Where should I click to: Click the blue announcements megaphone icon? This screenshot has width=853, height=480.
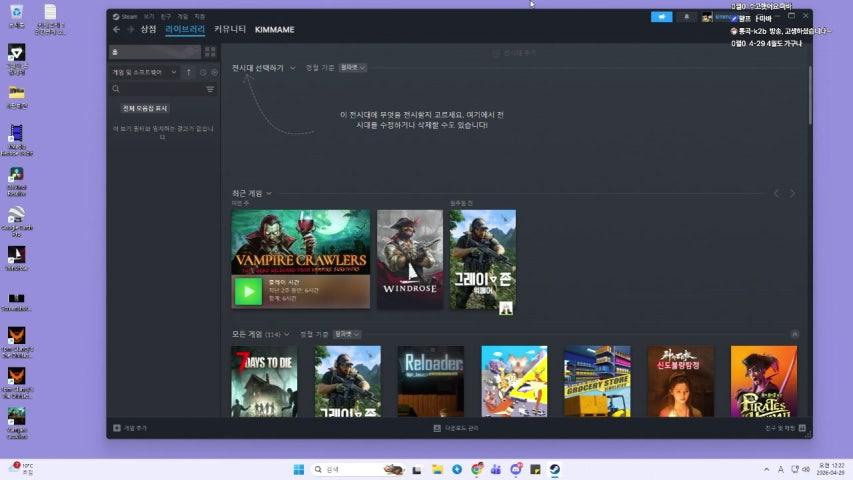point(661,17)
